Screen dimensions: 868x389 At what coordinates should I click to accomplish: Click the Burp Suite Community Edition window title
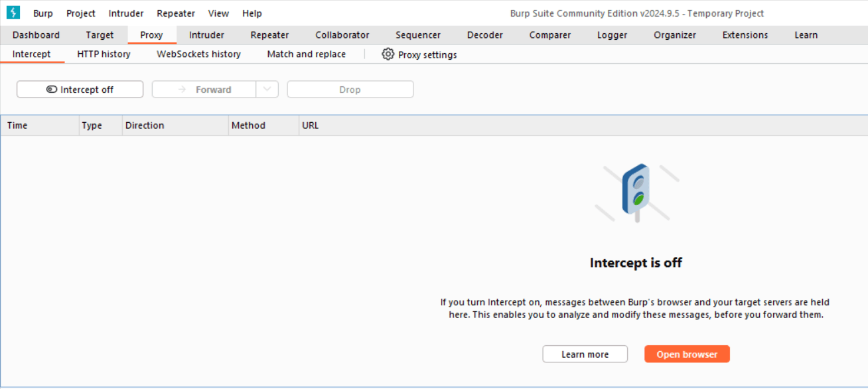637,13
